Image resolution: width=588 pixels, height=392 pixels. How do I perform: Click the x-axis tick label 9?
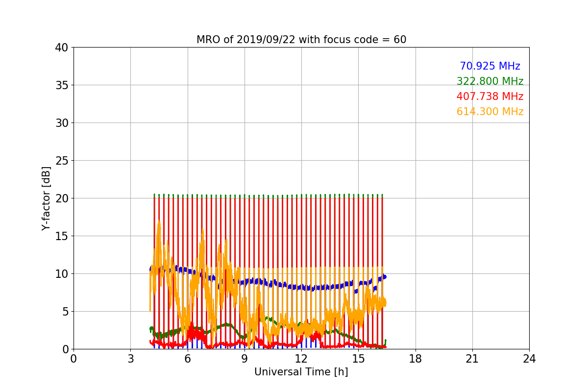(x=245, y=359)
